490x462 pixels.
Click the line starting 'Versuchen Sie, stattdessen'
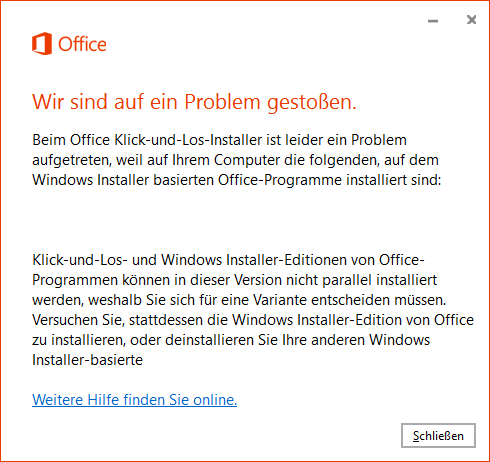tap(253, 320)
